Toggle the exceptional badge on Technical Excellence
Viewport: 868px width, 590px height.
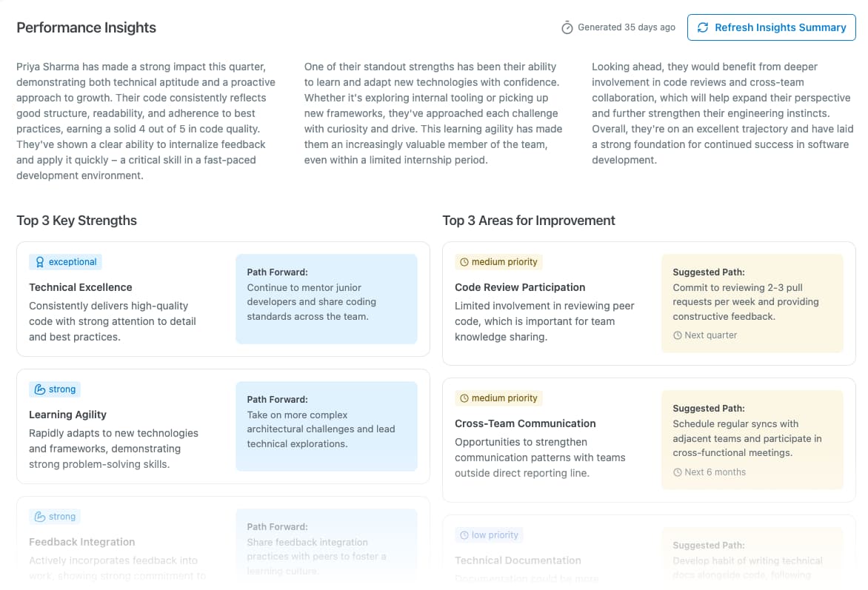point(65,261)
